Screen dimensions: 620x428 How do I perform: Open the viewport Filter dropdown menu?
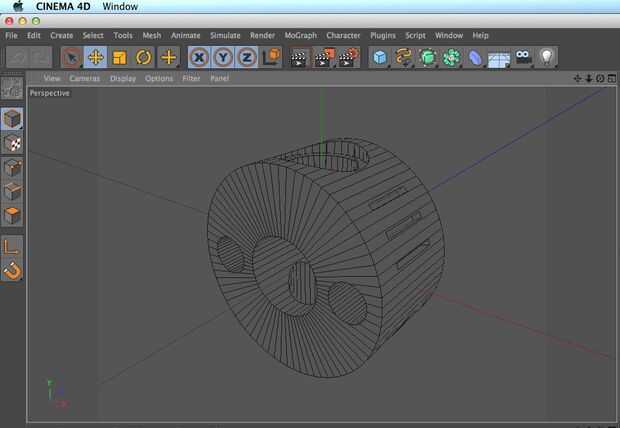click(191, 78)
